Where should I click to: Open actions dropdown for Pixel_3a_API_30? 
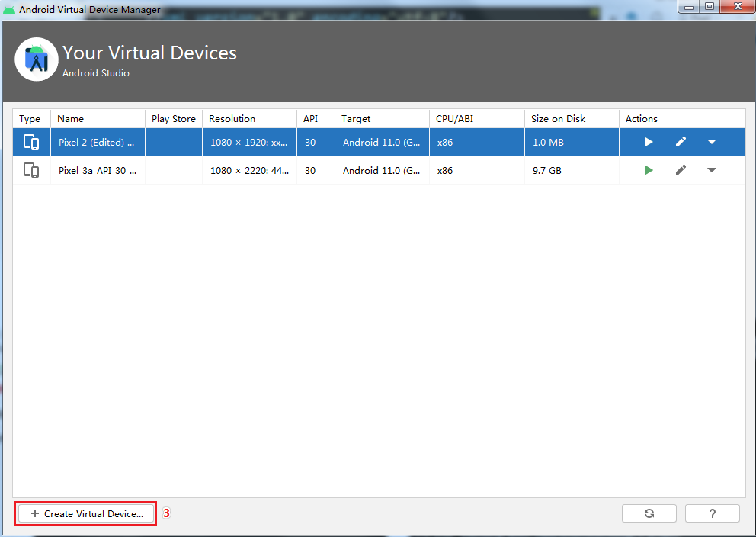(712, 170)
